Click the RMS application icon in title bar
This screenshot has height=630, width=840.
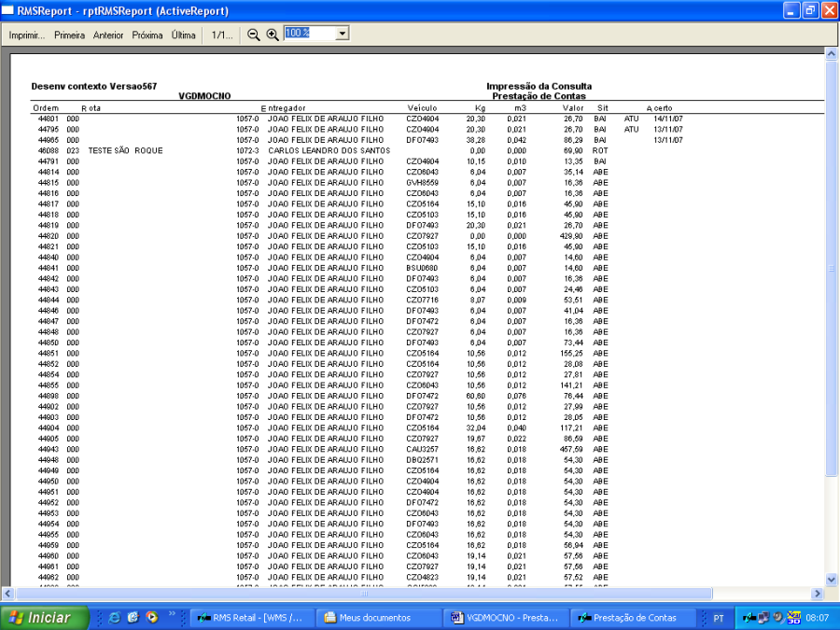8,10
